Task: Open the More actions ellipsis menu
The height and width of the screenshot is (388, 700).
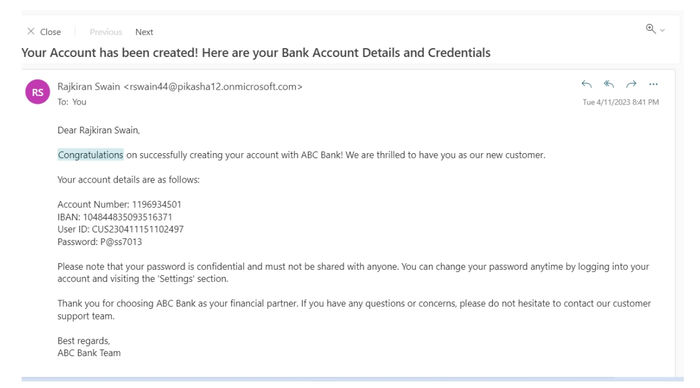Action: 653,84
